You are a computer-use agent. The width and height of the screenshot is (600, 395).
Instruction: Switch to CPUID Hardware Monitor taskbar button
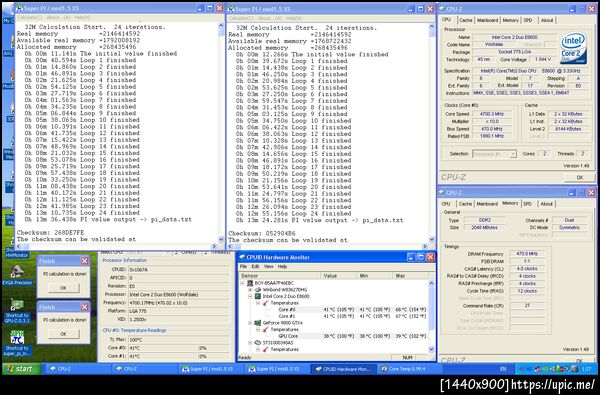click(344, 369)
